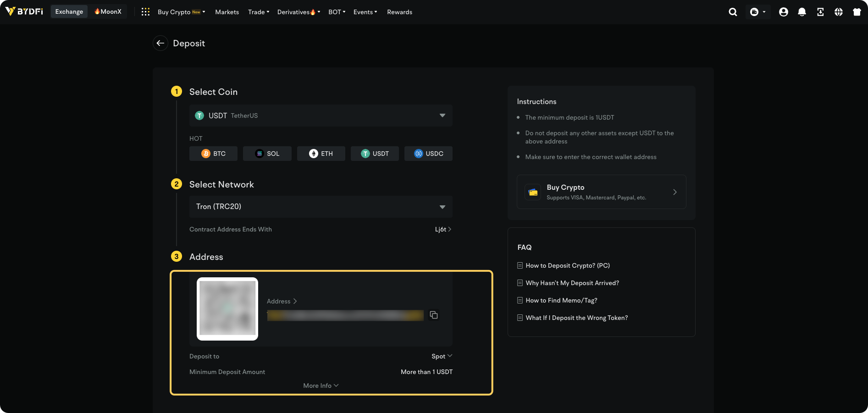Change the Spot deposit account

(442, 356)
